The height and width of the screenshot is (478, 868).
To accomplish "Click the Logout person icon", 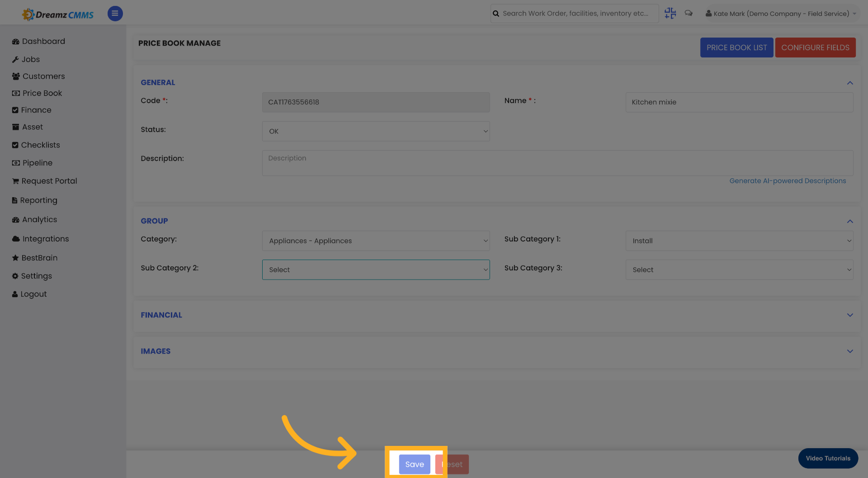I will 14,294.
